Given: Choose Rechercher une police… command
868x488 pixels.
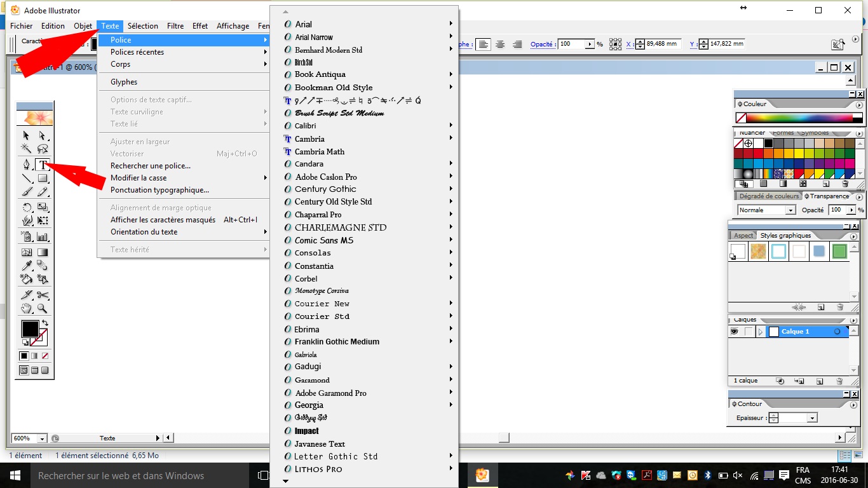Looking at the screenshot, I should (x=151, y=166).
